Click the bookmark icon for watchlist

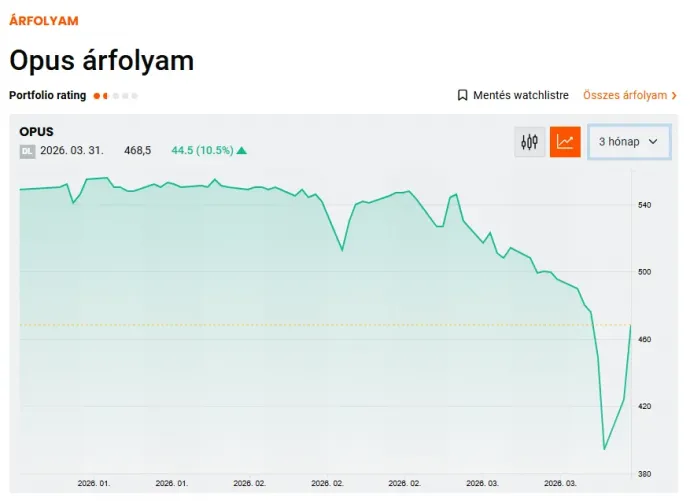click(462, 96)
